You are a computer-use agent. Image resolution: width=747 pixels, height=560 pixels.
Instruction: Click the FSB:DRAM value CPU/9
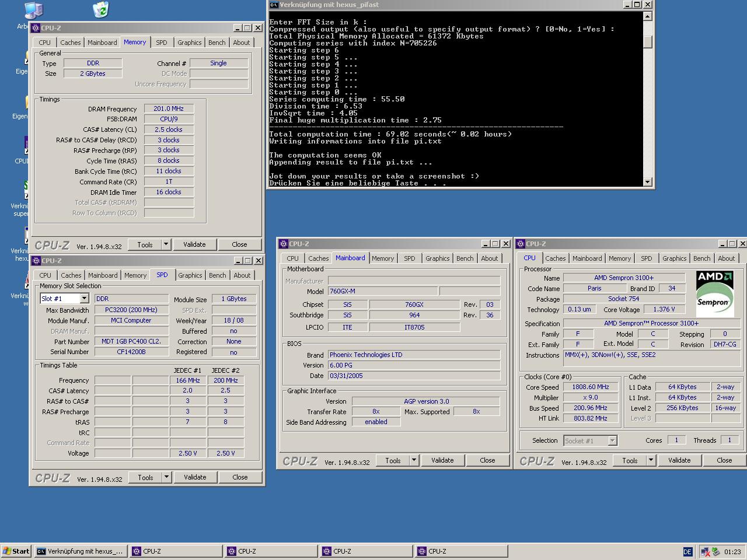click(169, 119)
